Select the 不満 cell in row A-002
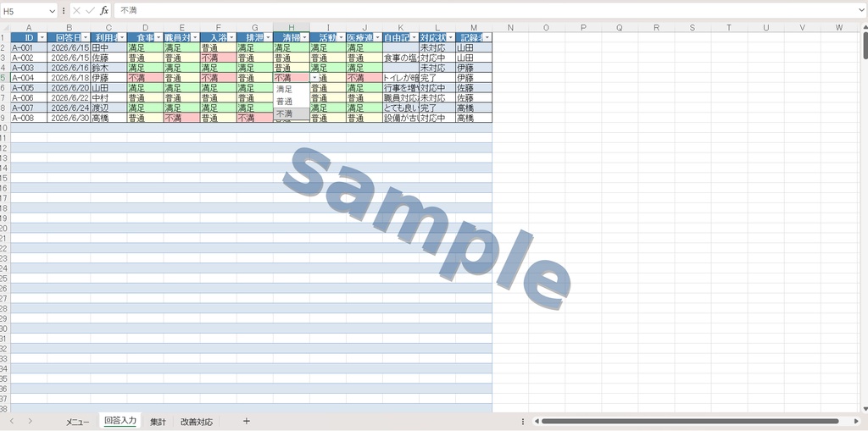The width and height of the screenshot is (868, 431). point(218,58)
